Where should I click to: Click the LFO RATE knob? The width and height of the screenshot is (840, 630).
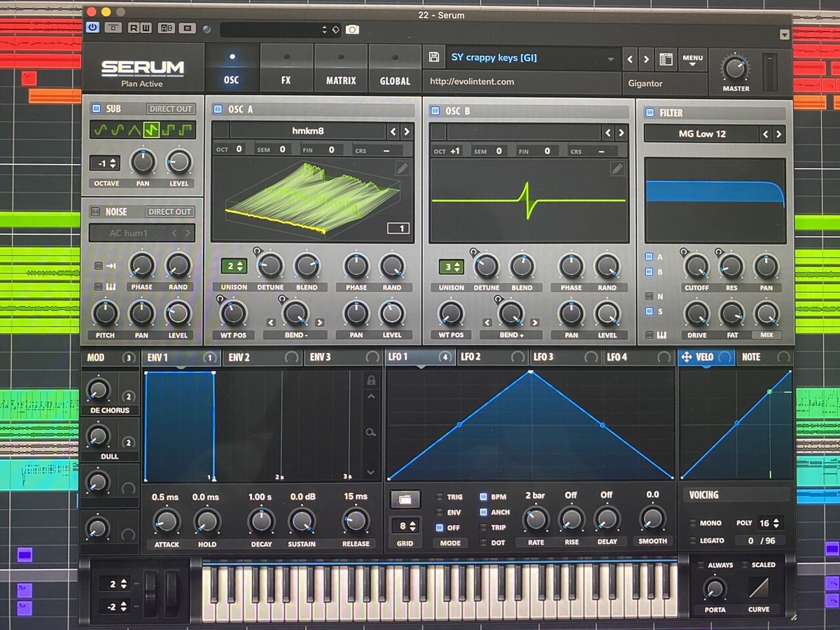pyautogui.click(x=535, y=519)
